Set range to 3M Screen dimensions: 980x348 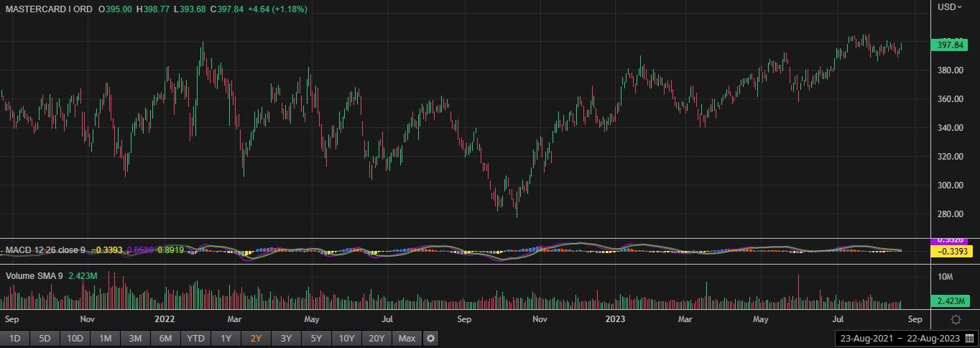click(x=135, y=338)
